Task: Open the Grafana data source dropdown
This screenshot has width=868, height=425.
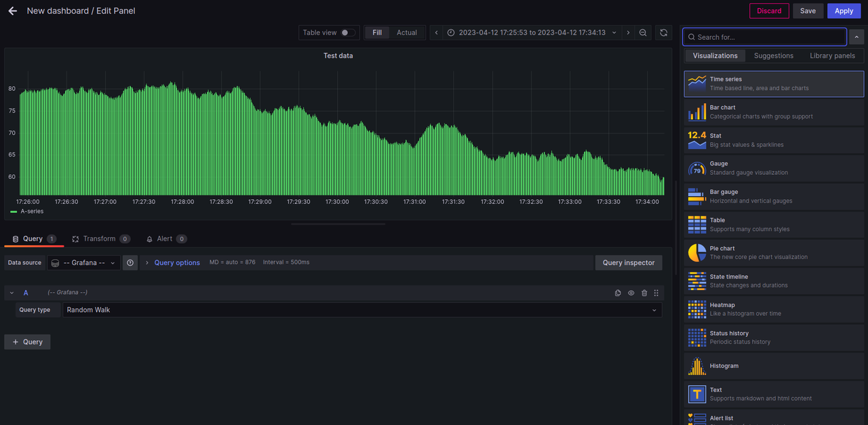Action: [84, 262]
